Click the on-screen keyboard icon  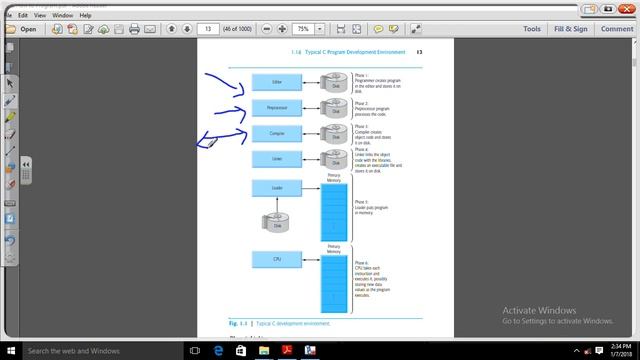(10, 203)
